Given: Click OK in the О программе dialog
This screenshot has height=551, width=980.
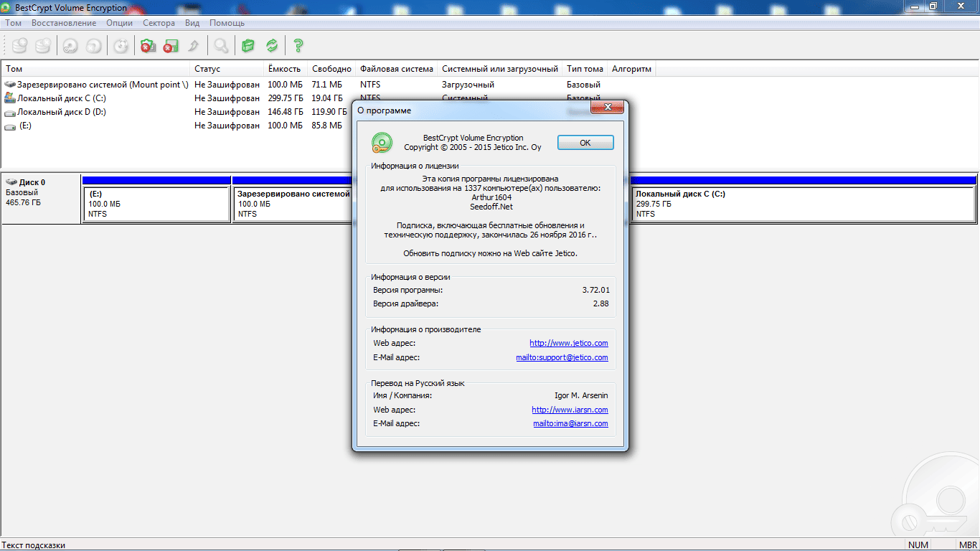Looking at the screenshot, I should 585,143.
